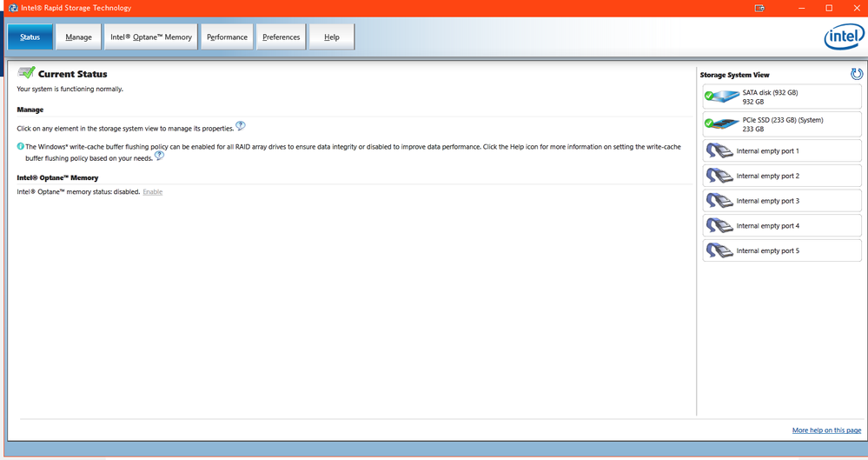
Task: Click the Intel Optane Memory section heading
Action: (57, 178)
